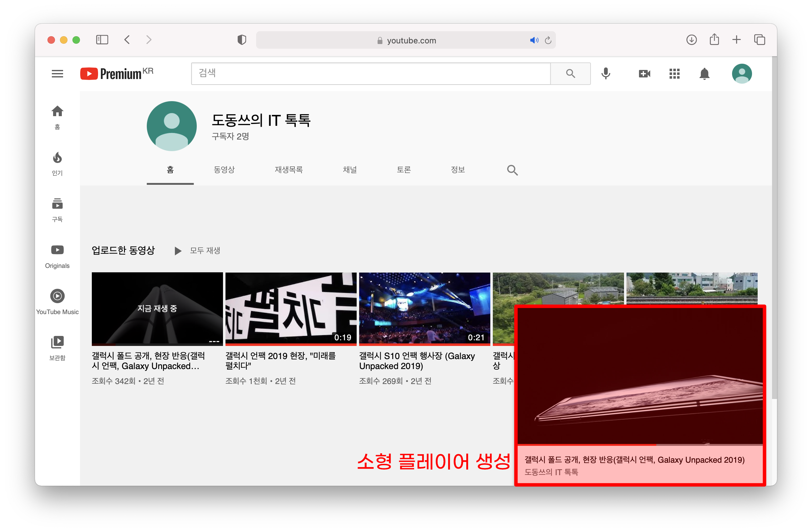Open the account avatar menu

click(x=741, y=74)
